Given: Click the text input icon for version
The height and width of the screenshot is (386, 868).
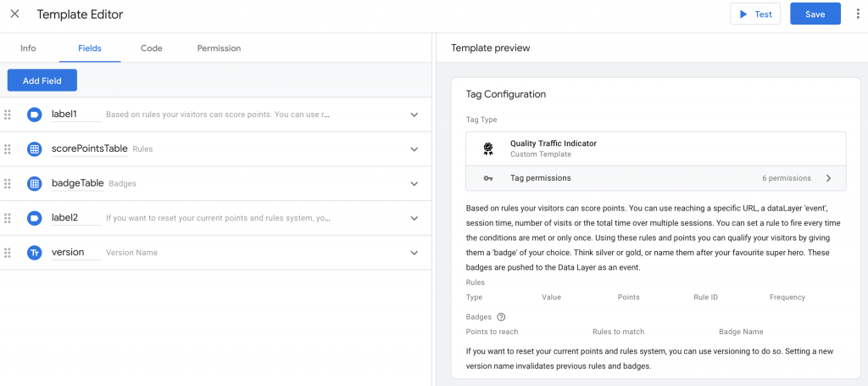Looking at the screenshot, I should tap(34, 253).
